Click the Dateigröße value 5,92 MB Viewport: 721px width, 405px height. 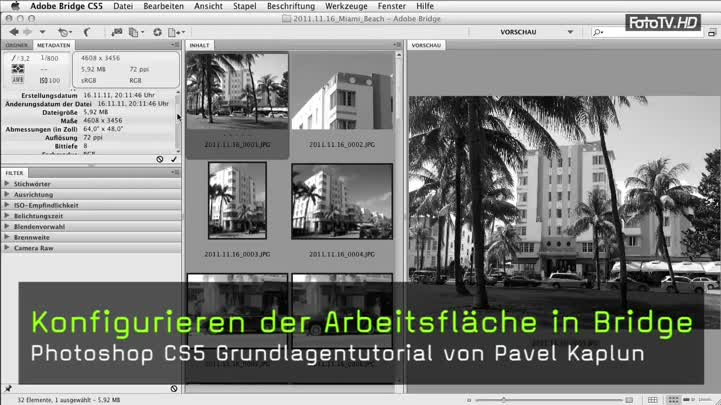(96, 112)
